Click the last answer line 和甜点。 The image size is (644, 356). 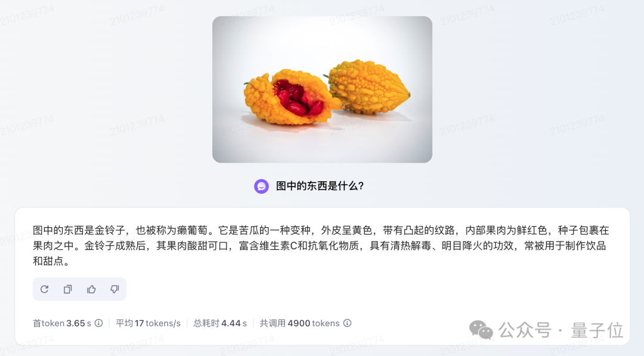click(x=51, y=261)
